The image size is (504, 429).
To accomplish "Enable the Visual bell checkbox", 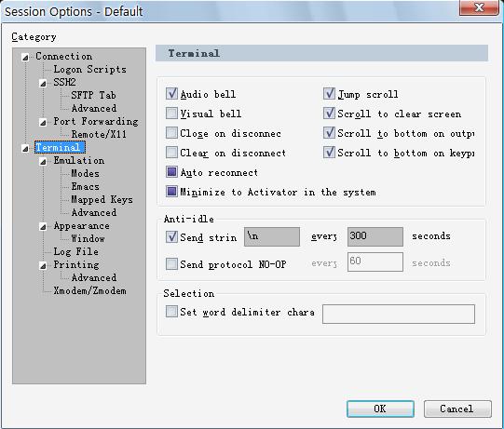I will tap(171, 113).
